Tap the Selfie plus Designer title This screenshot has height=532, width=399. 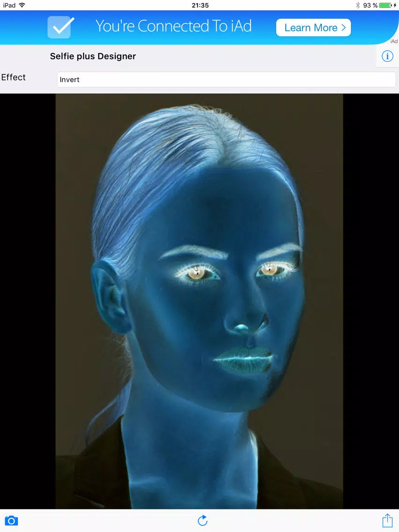pyautogui.click(x=93, y=56)
